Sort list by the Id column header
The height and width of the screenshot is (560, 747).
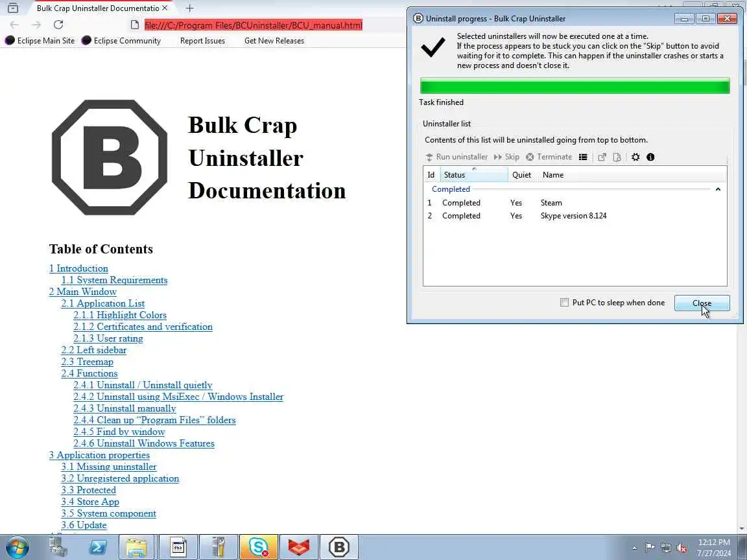tap(431, 175)
